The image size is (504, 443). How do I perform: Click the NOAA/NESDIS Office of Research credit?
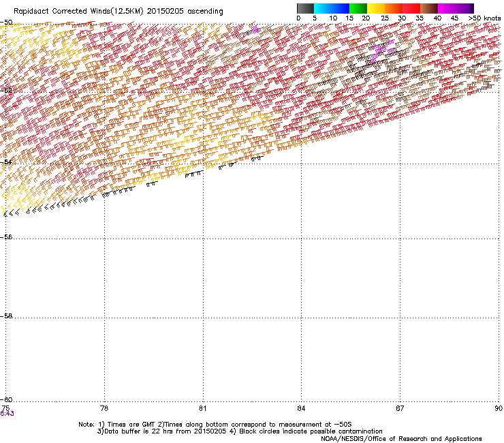[401, 439]
